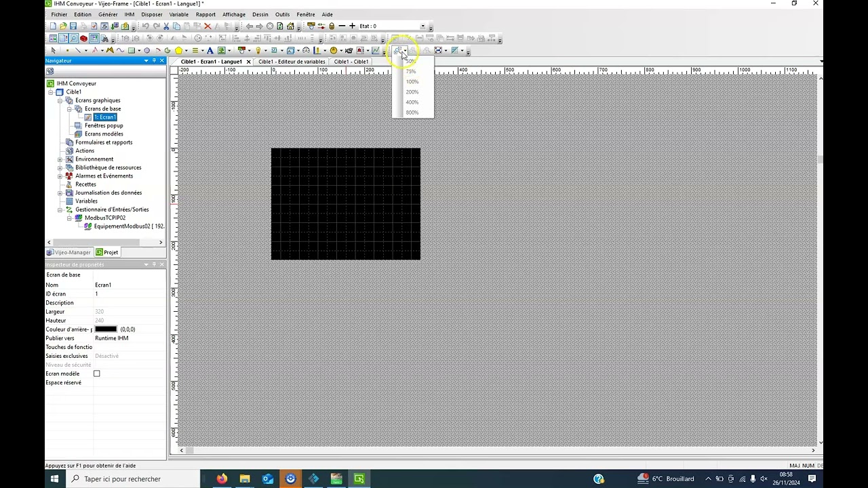Viewport: 868px width, 488px height.
Task: Select the Line drawing tool
Action: (x=77, y=50)
